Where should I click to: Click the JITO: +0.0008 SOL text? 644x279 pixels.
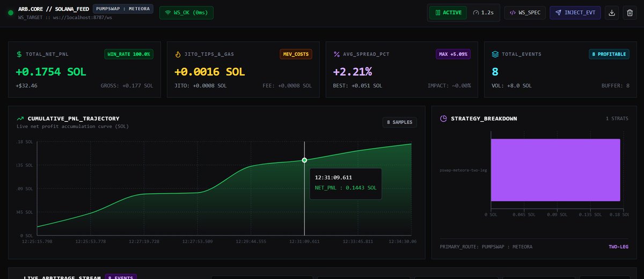(201, 86)
